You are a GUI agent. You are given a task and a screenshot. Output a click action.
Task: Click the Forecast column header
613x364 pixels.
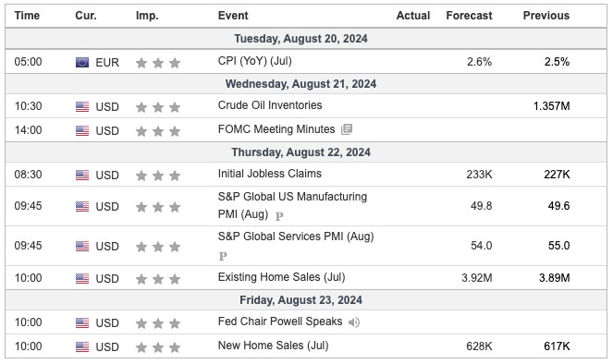tap(469, 16)
